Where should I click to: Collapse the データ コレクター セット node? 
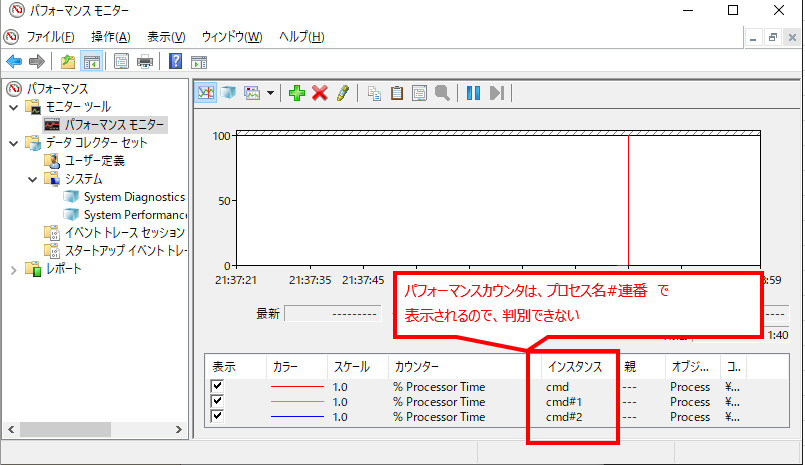click(14, 143)
